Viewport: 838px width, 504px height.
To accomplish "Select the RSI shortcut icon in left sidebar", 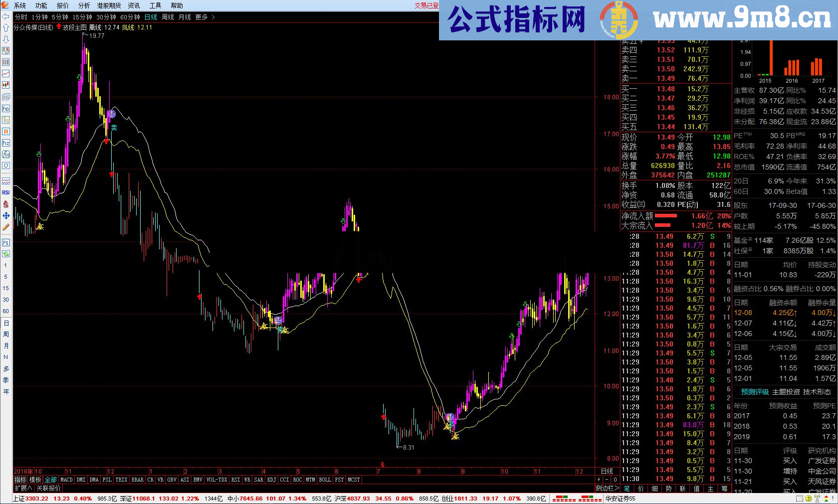I will point(5,192).
